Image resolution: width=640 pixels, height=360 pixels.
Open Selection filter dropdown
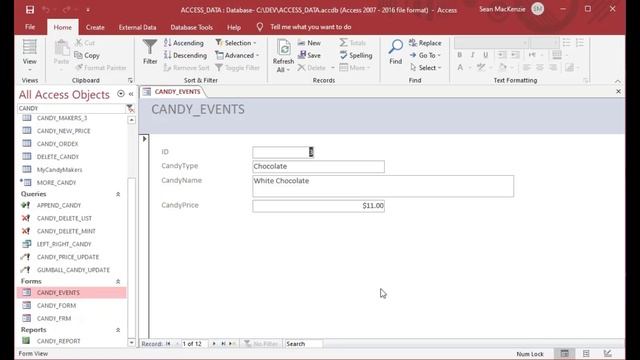pos(236,43)
